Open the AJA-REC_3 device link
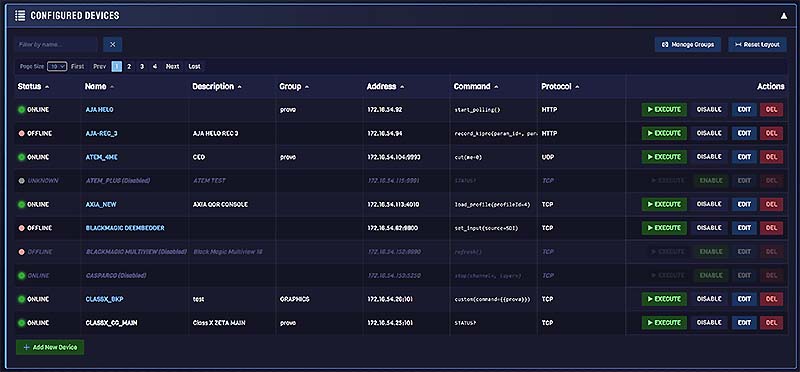Screen dimensions: 800x372 (102, 133)
